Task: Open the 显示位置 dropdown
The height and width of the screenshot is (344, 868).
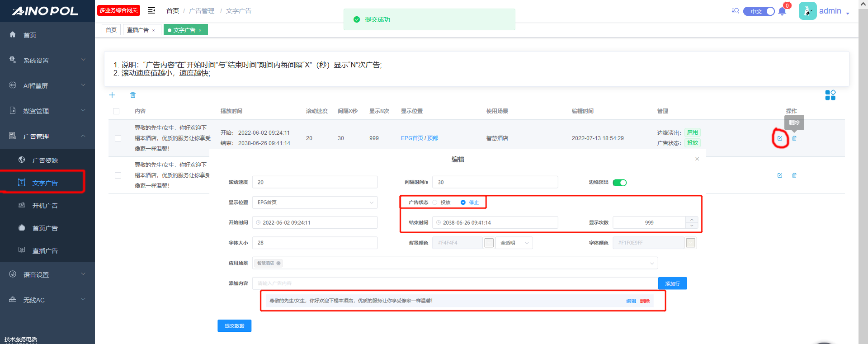Action: point(315,203)
